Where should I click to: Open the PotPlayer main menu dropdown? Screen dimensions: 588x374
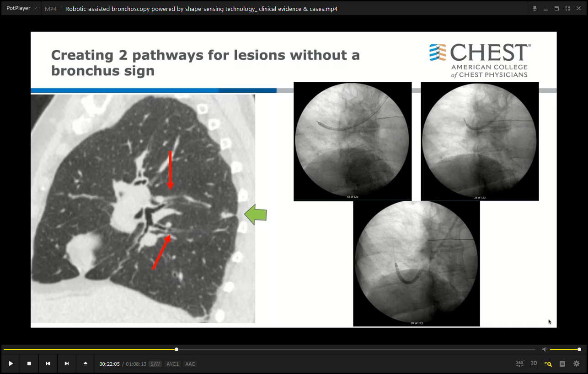click(21, 8)
